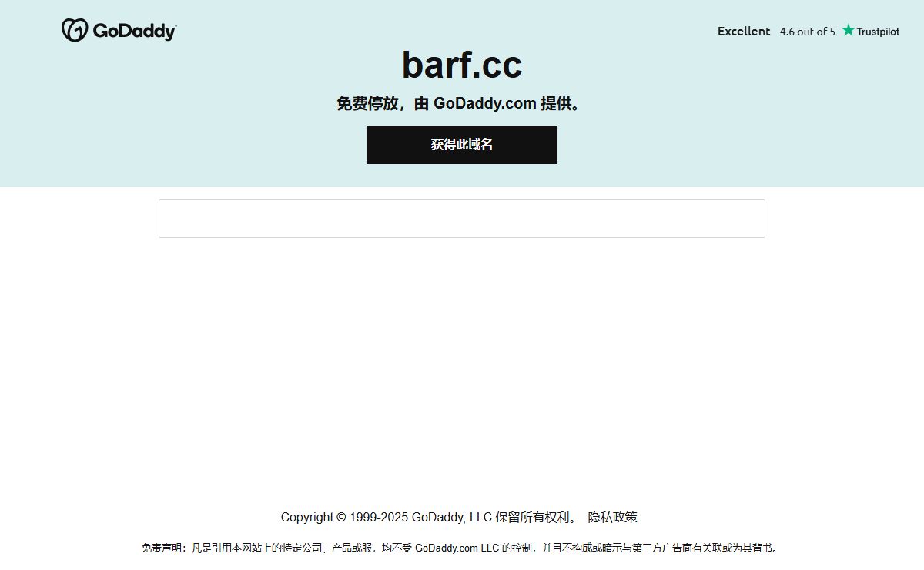Click the empty search results box
Viewport: 924px width, 570px height.
tap(462, 219)
